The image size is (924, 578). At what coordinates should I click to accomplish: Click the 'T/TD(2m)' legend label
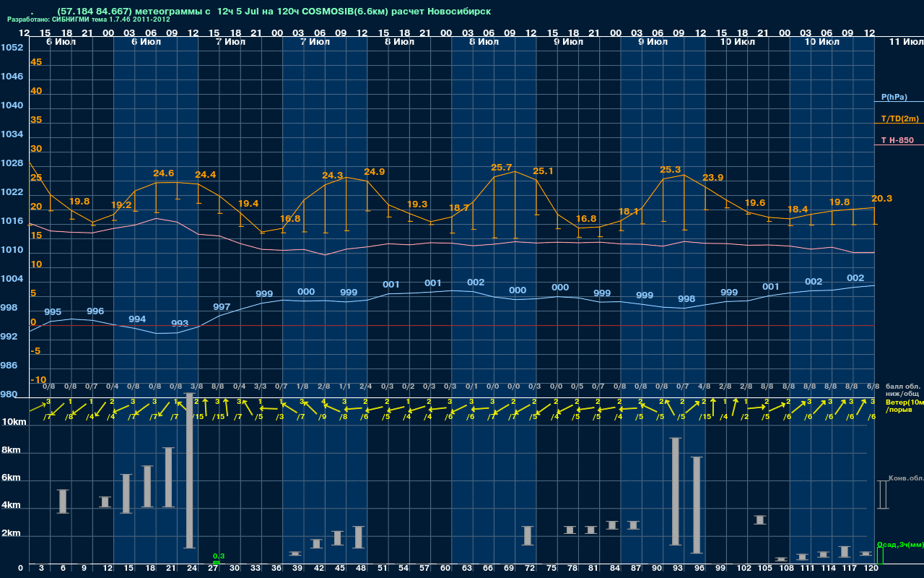(x=899, y=118)
